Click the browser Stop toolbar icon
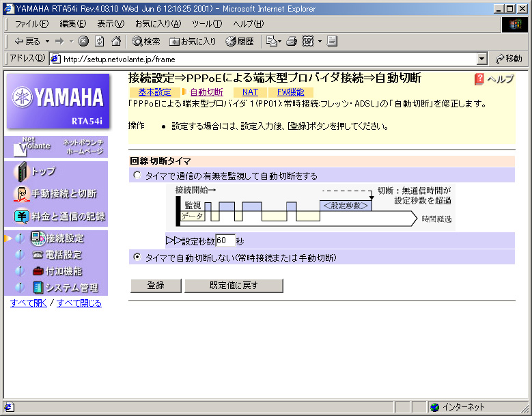Viewport: 532px width, 416px height. (83, 41)
